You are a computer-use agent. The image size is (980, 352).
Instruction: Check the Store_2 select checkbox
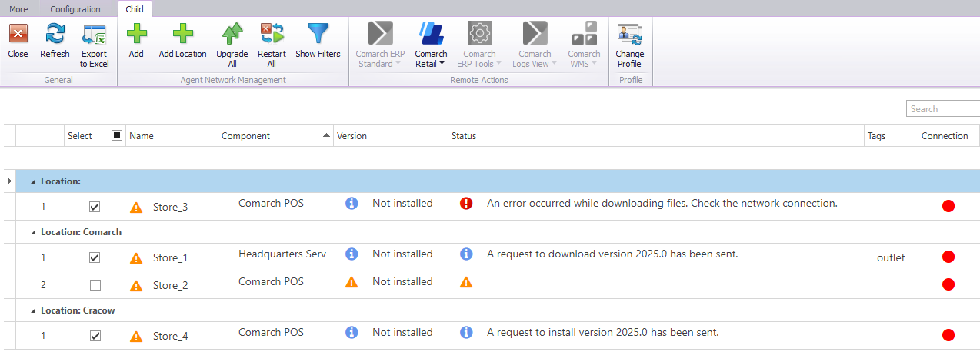[x=95, y=285]
